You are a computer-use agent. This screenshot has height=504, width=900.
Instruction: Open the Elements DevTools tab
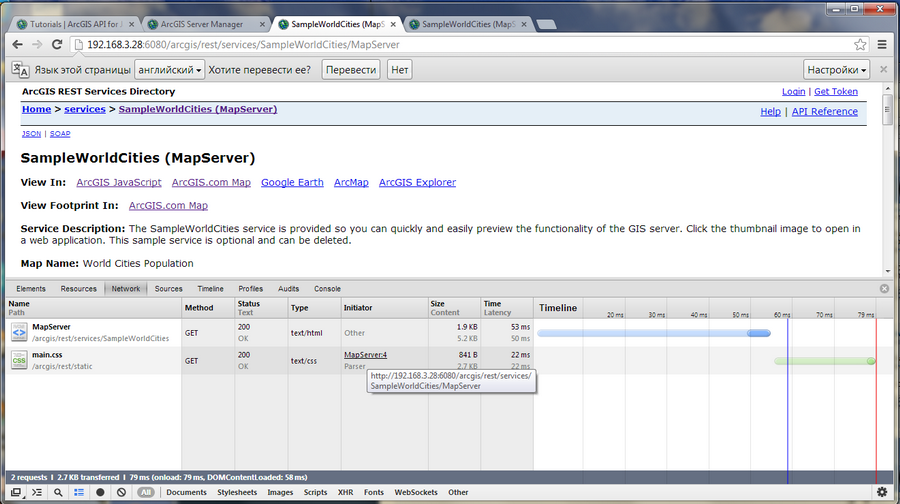pos(30,289)
